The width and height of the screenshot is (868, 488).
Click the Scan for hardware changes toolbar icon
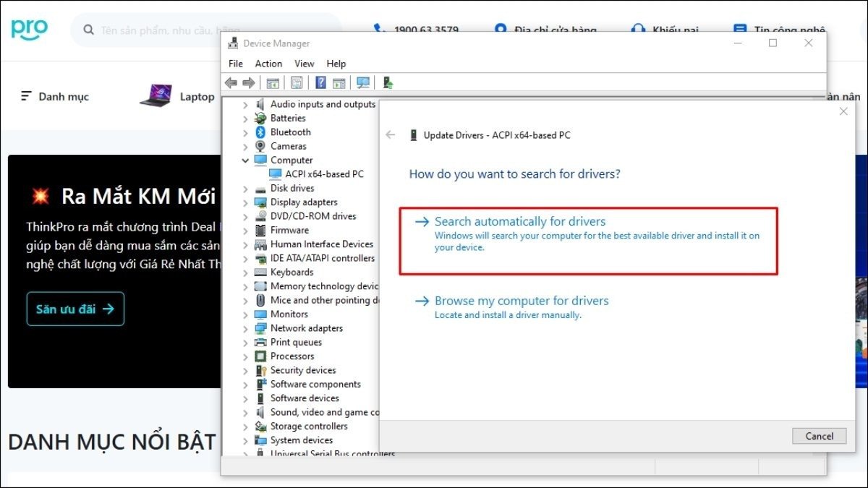coord(362,82)
